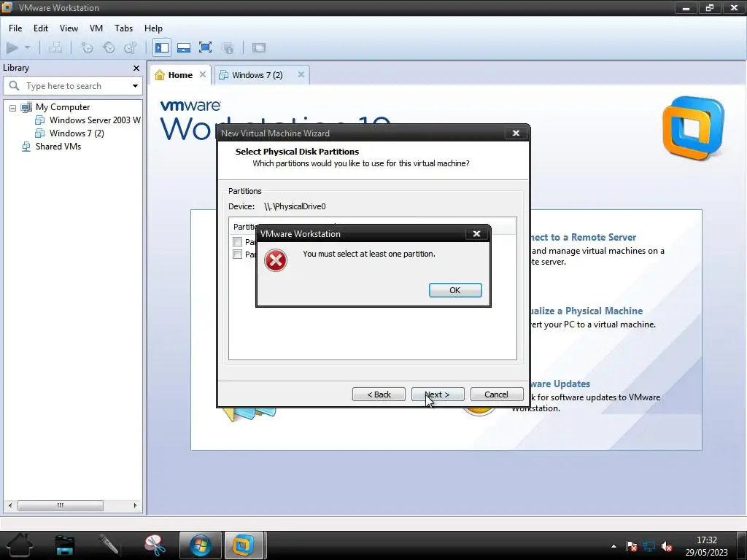Collapse the My Computer tree node
Image resolution: width=747 pixels, height=560 pixels.
click(x=13, y=108)
